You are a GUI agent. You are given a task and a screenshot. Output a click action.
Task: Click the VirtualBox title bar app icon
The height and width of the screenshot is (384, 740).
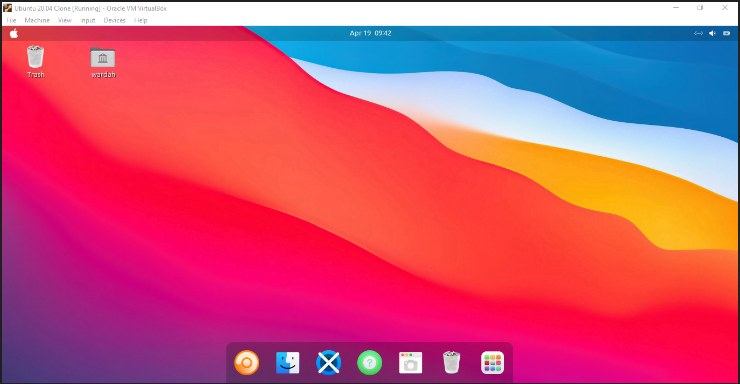(x=8, y=8)
